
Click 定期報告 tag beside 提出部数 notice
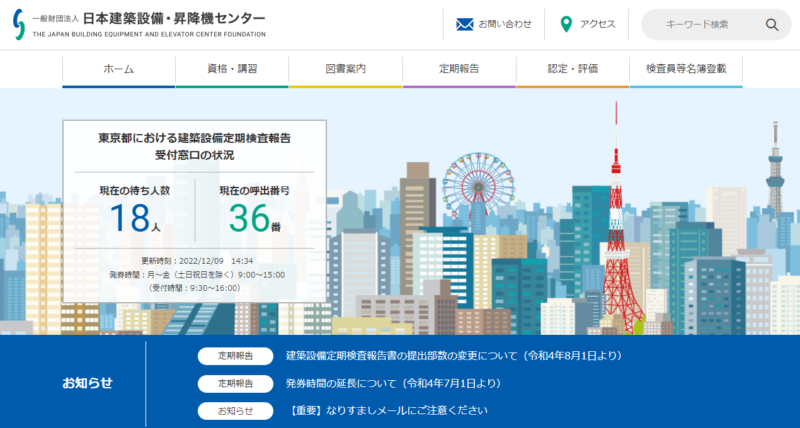(x=235, y=356)
